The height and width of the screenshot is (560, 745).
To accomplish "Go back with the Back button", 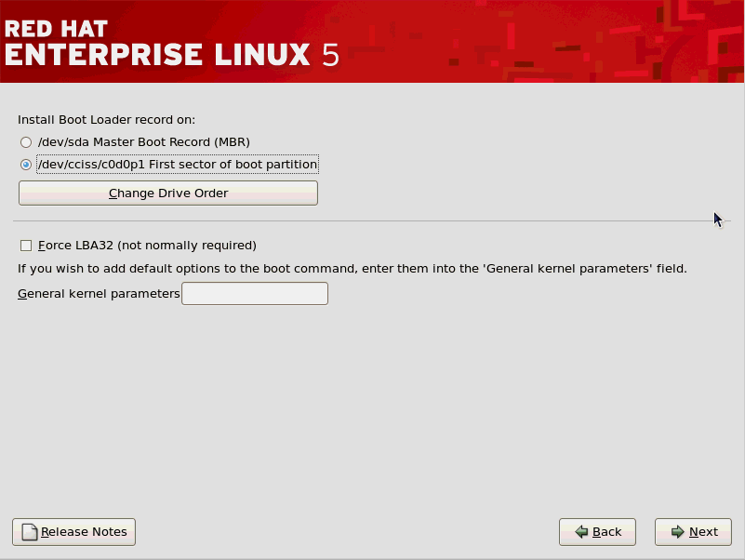I will [x=597, y=532].
